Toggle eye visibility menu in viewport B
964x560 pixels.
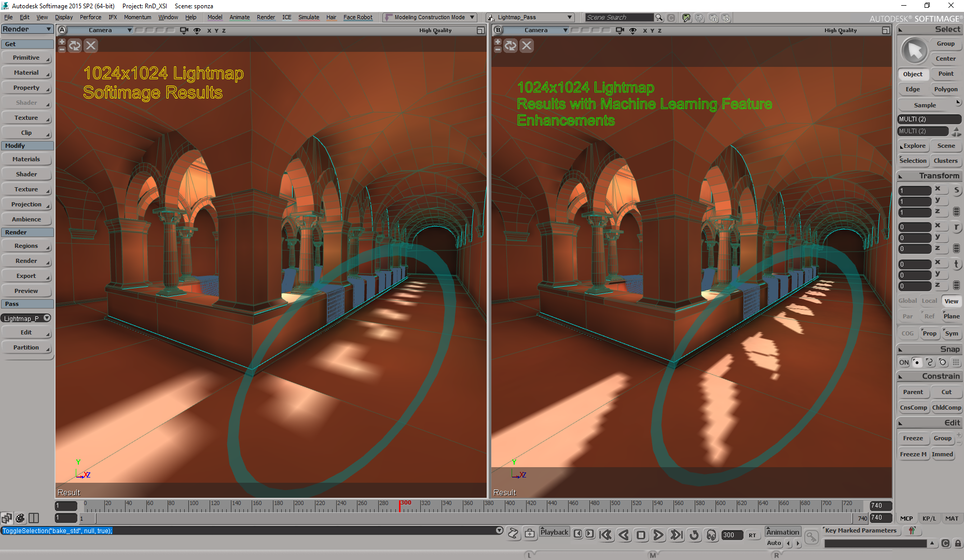[633, 30]
